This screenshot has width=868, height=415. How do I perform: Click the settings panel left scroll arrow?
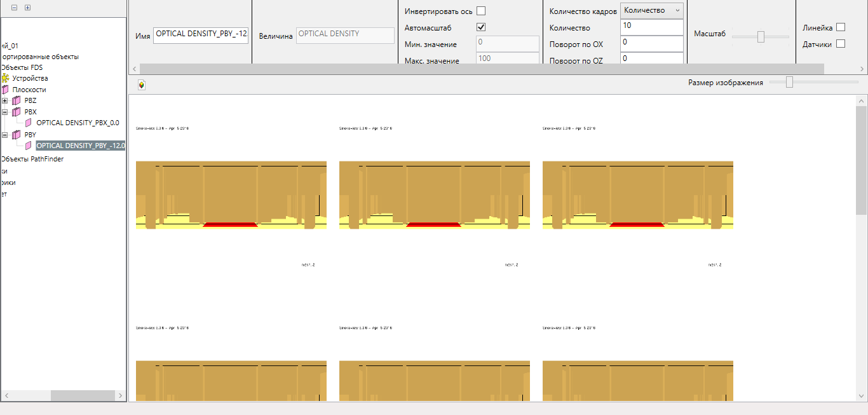[134, 69]
